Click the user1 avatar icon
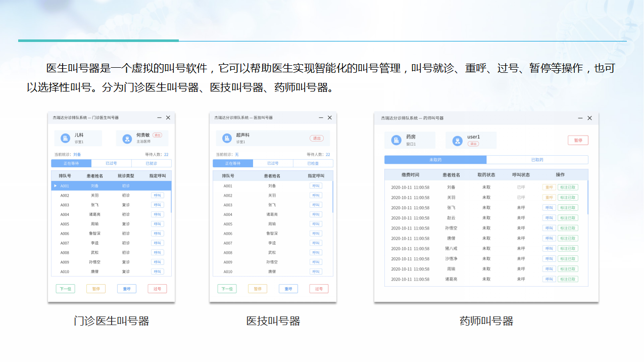This screenshot has height=362, width=644. tap(457, 140)
